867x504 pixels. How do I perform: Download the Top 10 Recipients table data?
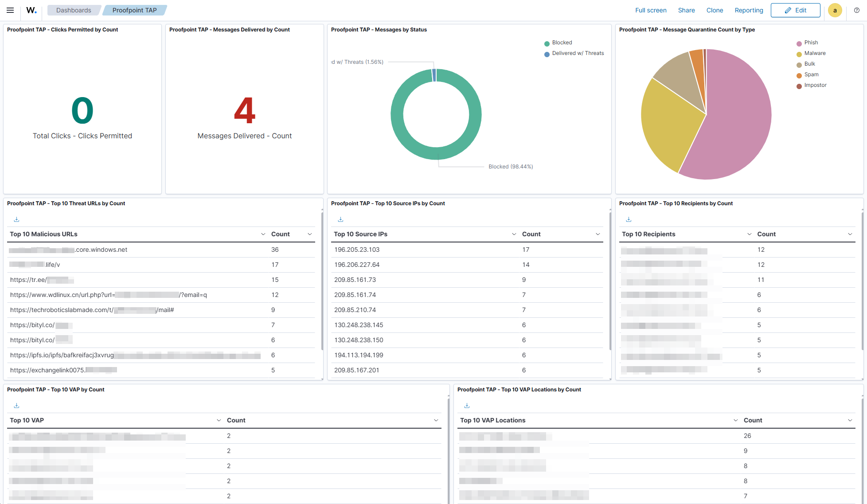pyautogui.click(x=629, y=219)
